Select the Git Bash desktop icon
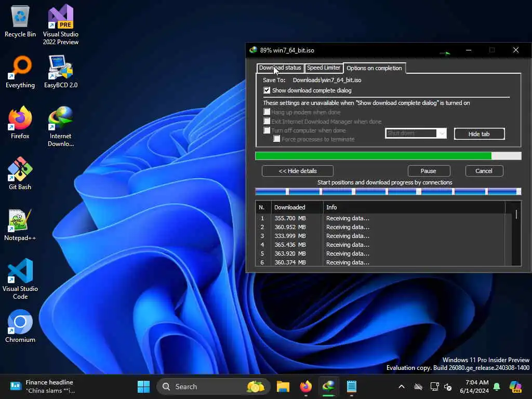 pos(20,174)
